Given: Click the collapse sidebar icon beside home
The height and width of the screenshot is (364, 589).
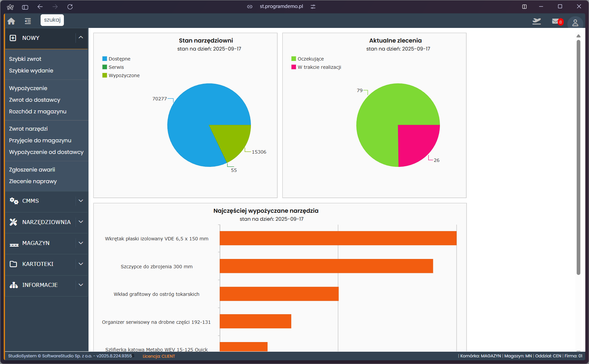Looking at the screenshot, I should (28, 21).
